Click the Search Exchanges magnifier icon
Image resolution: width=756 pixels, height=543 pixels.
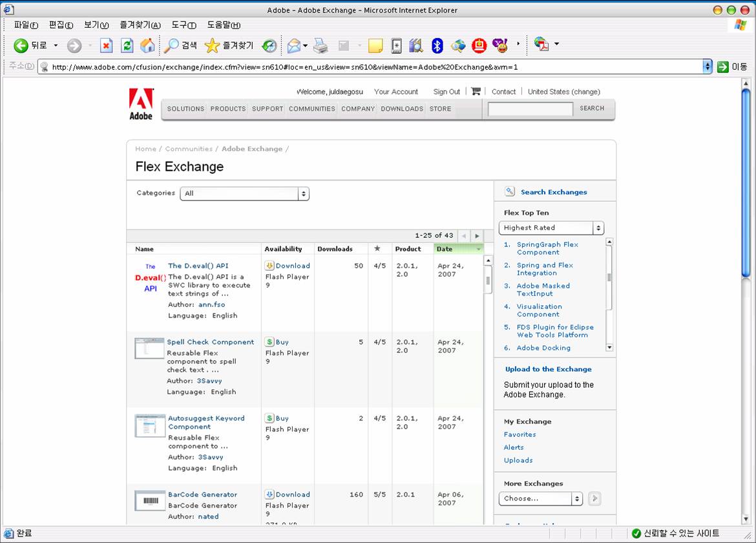pos(510,191)
